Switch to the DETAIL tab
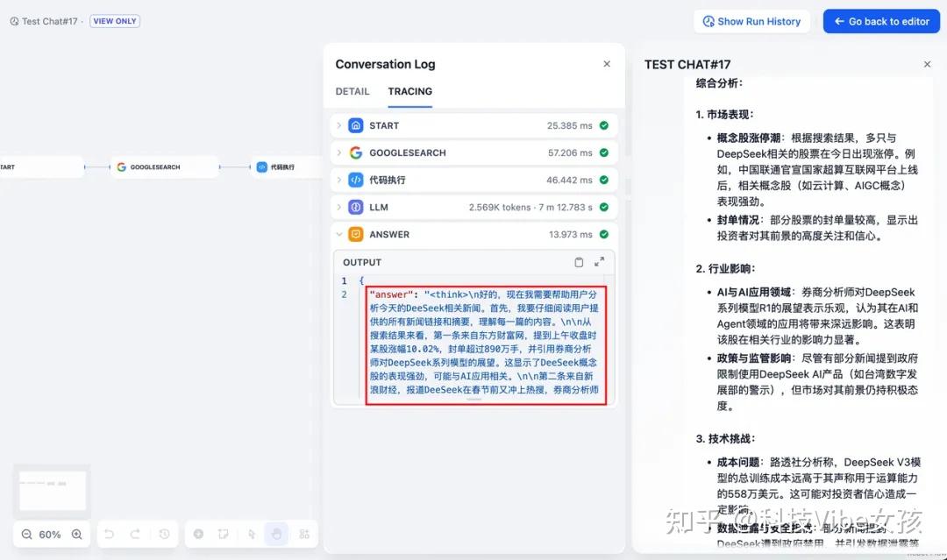The width and height of the screenshot is (947, 560). click(352, 91)
